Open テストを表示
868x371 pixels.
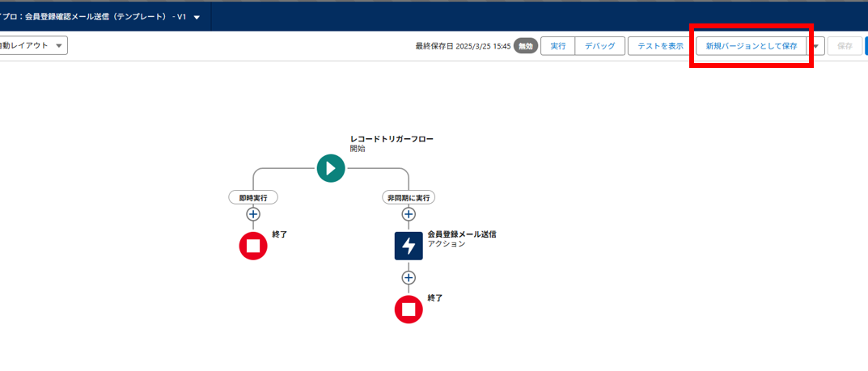click(661, 46)
